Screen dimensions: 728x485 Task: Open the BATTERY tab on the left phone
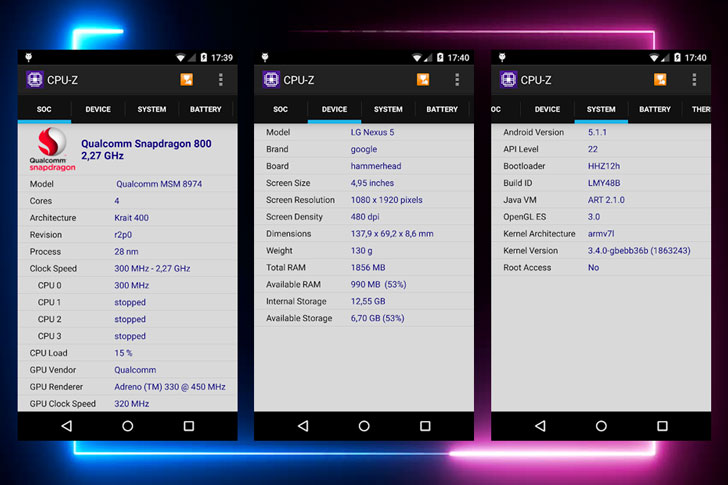[206, 110]
